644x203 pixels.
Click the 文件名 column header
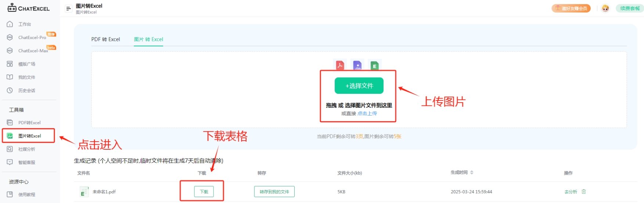tap(83, 173)
